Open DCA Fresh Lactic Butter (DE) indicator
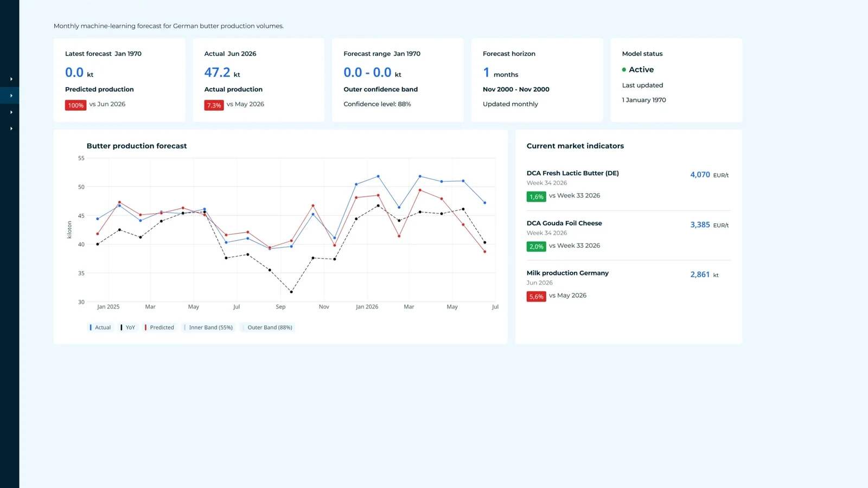 (572, 173)
